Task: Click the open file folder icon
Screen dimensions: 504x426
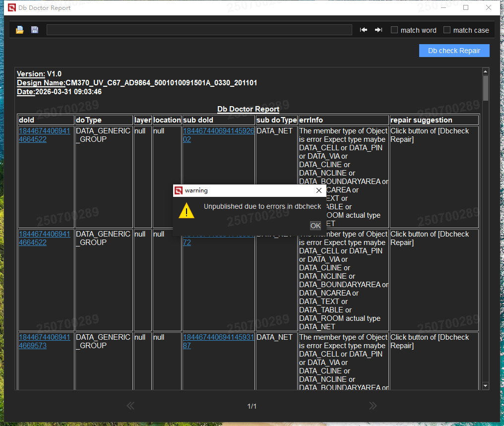Action: click(x=20, y=30)
